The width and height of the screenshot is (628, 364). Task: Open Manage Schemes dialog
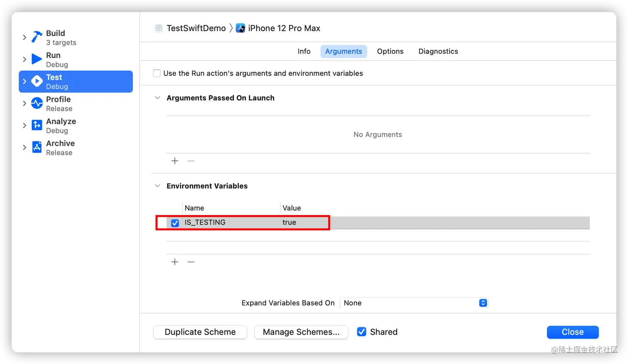tap(301, 332)
